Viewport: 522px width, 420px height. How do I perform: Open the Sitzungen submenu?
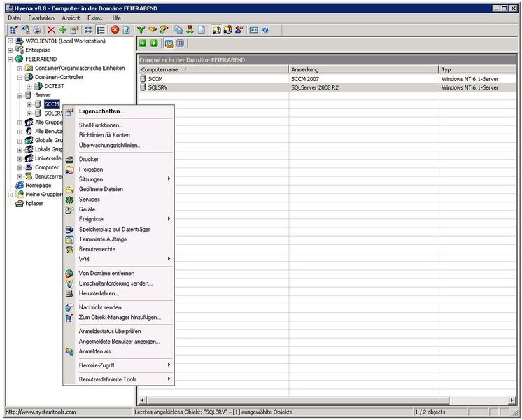[118, 179]
